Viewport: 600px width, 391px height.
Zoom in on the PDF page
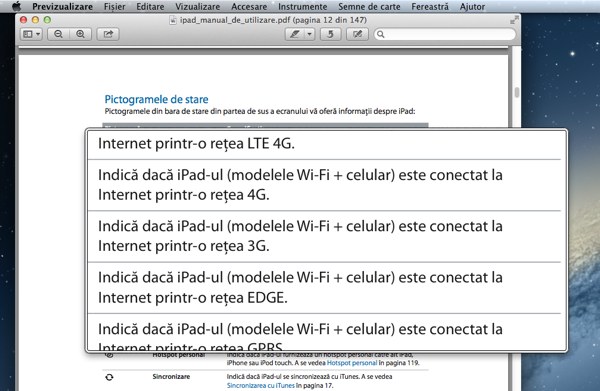tap(80, 34)
